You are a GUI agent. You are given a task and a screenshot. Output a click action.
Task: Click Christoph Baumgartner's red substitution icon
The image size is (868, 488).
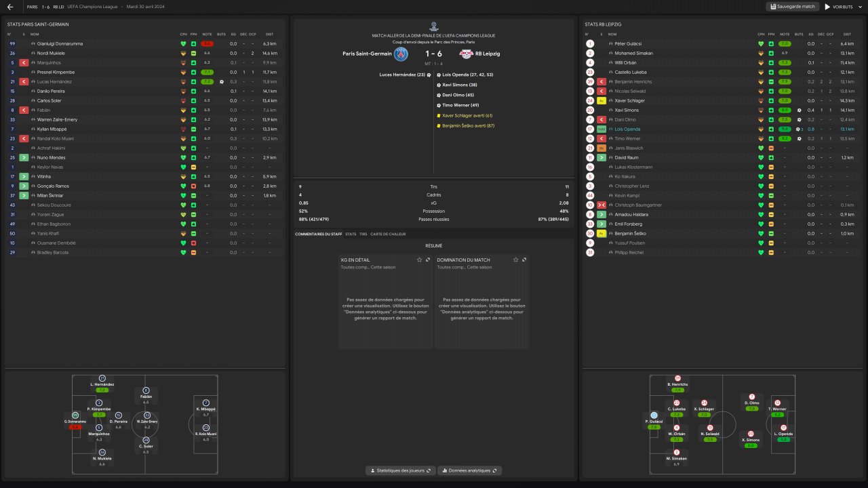[601, 205]
